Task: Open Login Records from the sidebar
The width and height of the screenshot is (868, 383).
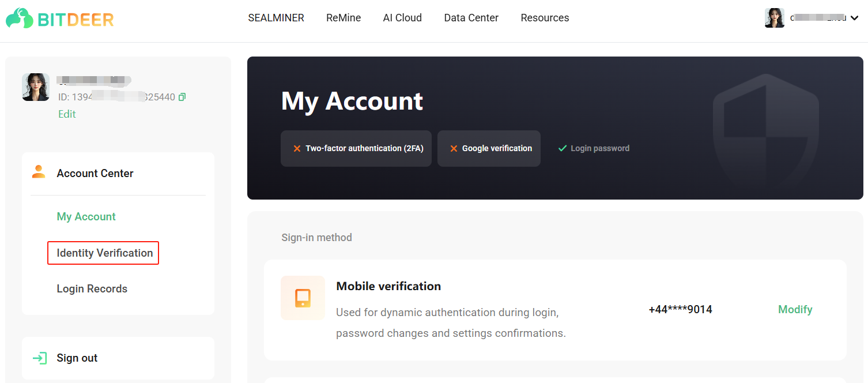Action: tap(92, 288)
